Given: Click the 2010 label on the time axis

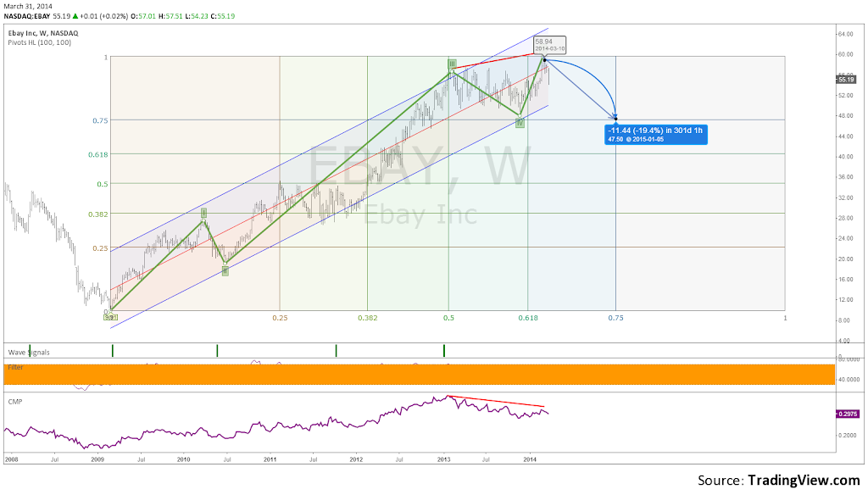Looking at the screenshot, I should pyautogui.click(x=183, y=459).
